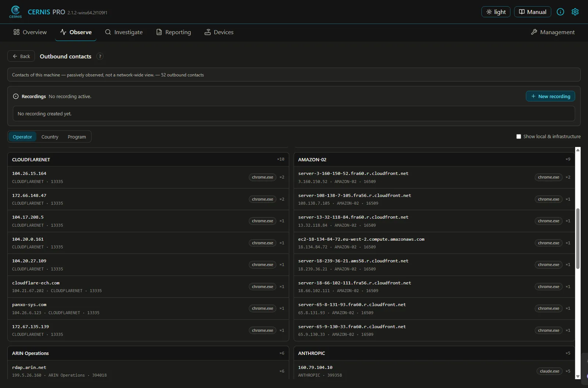Click version 2.1.2-winx64.2f109f1 text
The height and width of the screenshot is (388, 588).
point(87,13)
